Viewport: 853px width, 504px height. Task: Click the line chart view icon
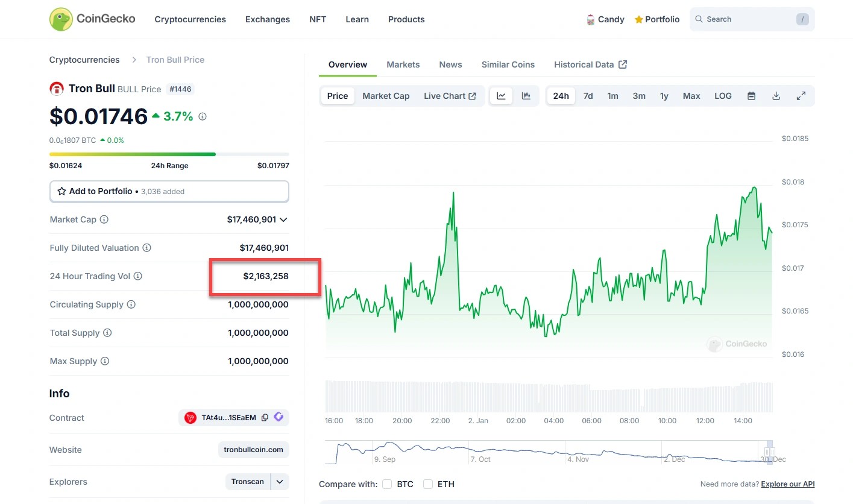pos(501,96)
